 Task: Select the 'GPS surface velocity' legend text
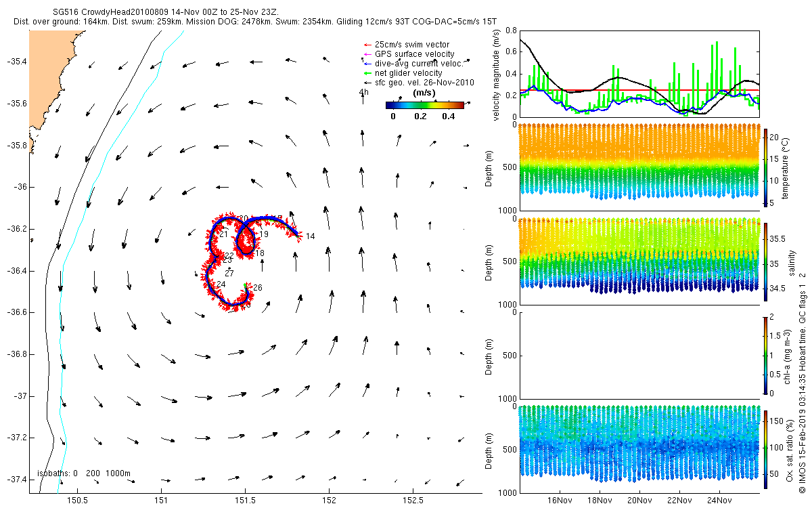[414, 54]
